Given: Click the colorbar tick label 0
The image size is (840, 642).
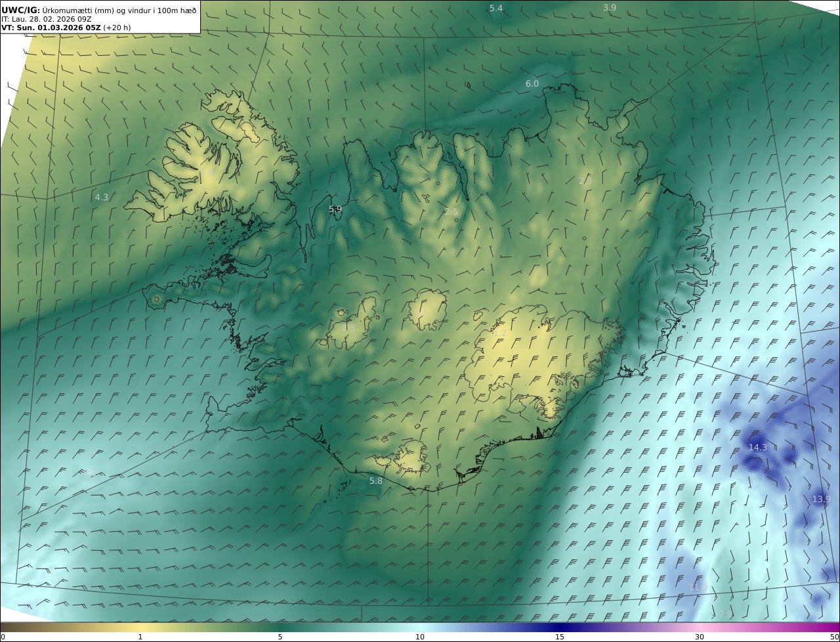Looking at the screenshot, I should pos(3,637).
